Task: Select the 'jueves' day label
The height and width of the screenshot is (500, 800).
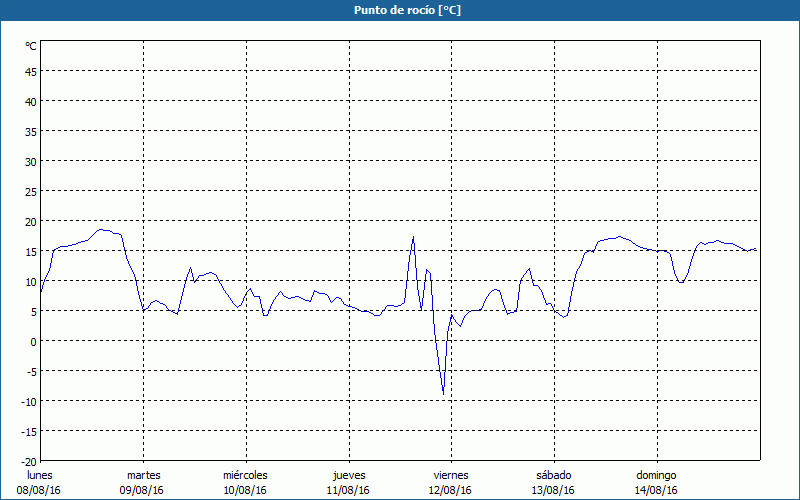Action: pyautogui.click(x=348, y=475)
